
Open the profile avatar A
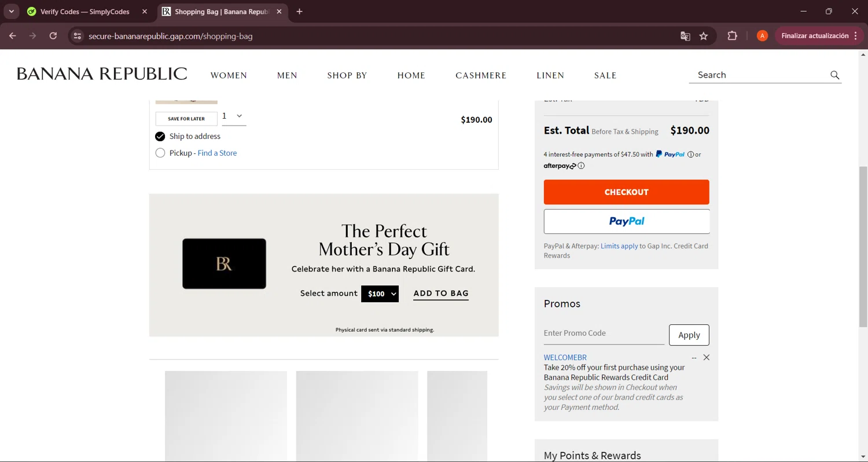click(762, 36)
